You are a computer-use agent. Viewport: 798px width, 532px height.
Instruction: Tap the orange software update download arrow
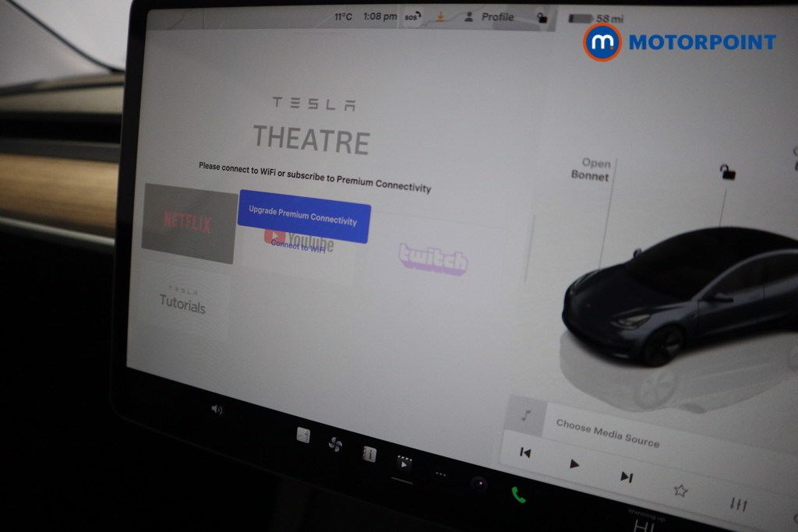coord(441,16)
